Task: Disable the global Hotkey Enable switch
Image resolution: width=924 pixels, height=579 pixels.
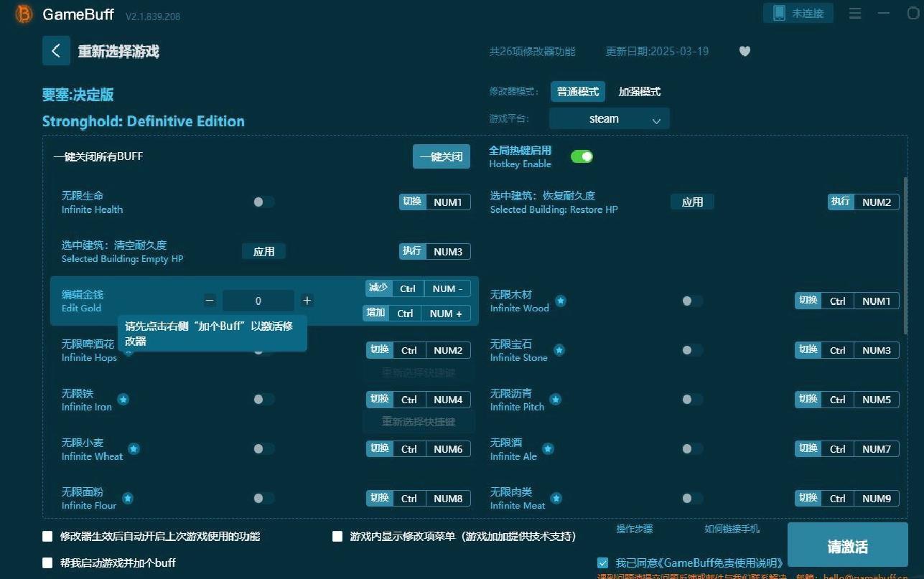Action: pyautogui.click(x=582, y=156)
